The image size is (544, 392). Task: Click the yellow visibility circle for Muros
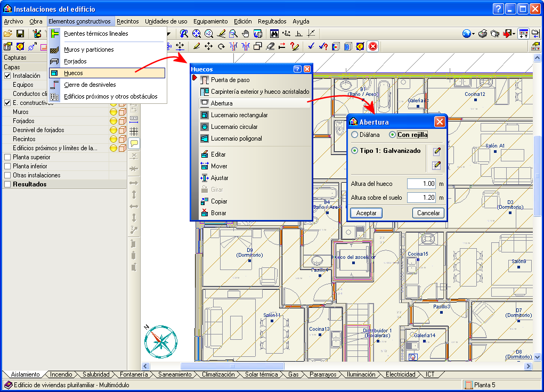113,112
